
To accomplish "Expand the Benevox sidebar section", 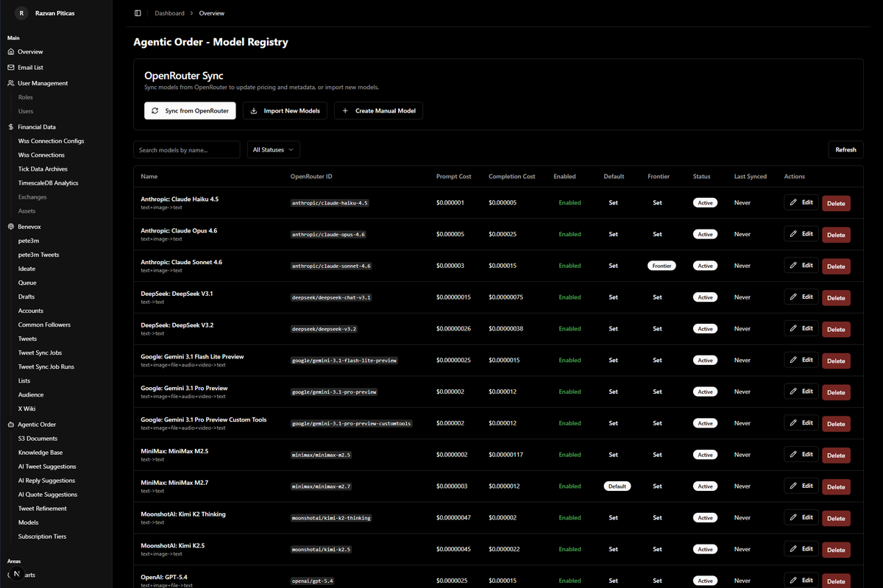I will pos(29,227).
